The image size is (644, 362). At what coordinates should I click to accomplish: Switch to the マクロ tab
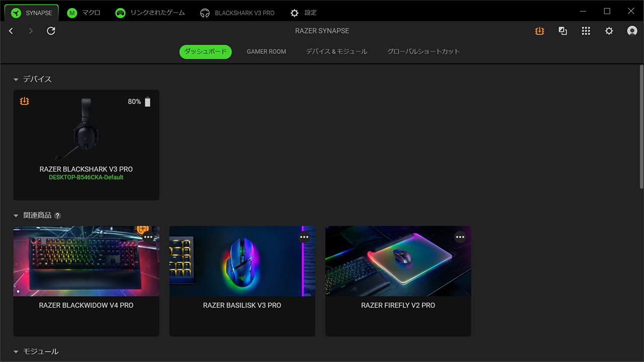click(84, 13)
